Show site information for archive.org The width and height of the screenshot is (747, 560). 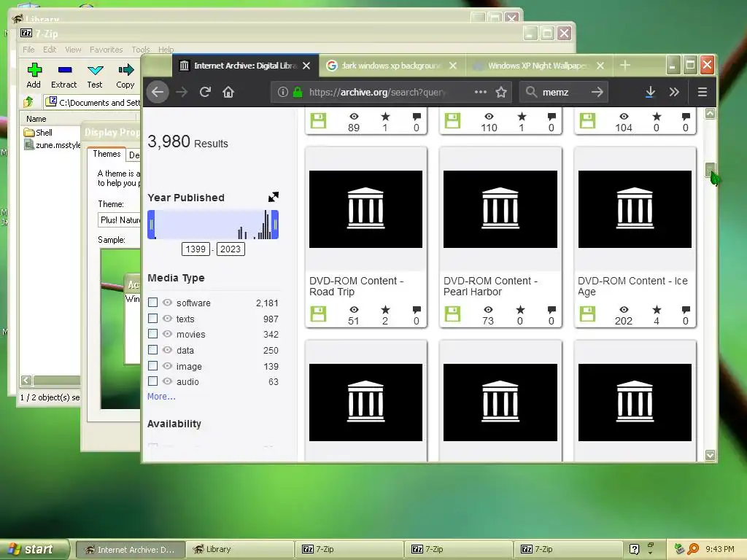tap(282, 92)
